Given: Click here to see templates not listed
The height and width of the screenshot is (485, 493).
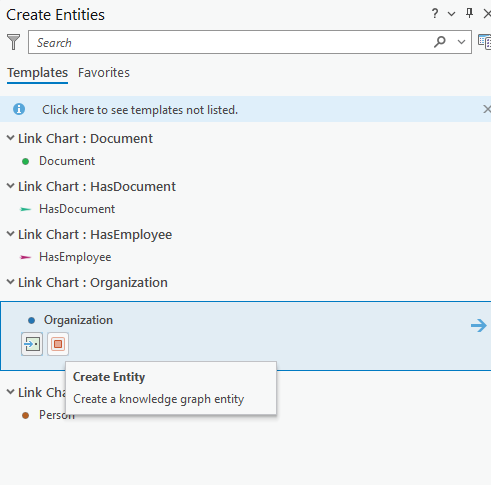Looking at the screenshot, I should (140, 110).
